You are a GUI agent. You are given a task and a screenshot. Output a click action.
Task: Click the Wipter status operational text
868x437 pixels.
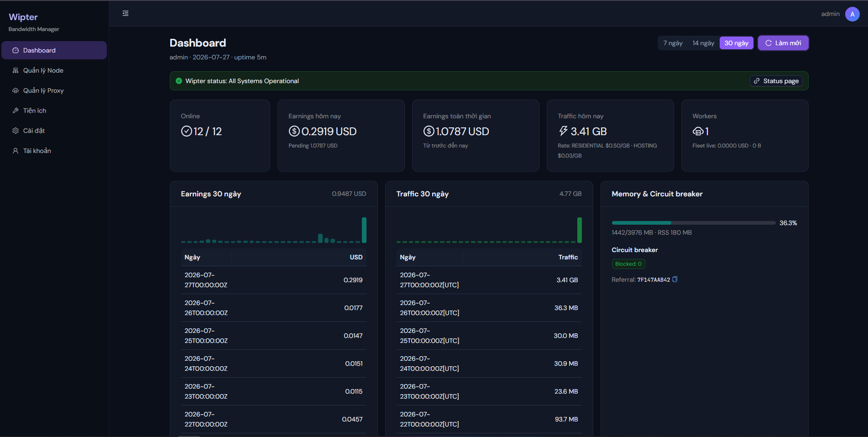pyautogui.click(x=242, y=81)
